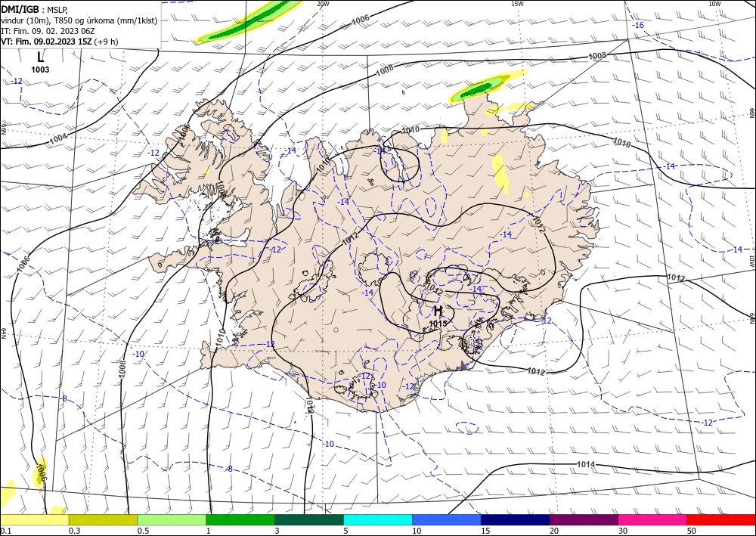Click the 'IT: Fim. 09. 02. 2023 06Z' line
This screenshot has height=536, width=756.
pos(48,31)
